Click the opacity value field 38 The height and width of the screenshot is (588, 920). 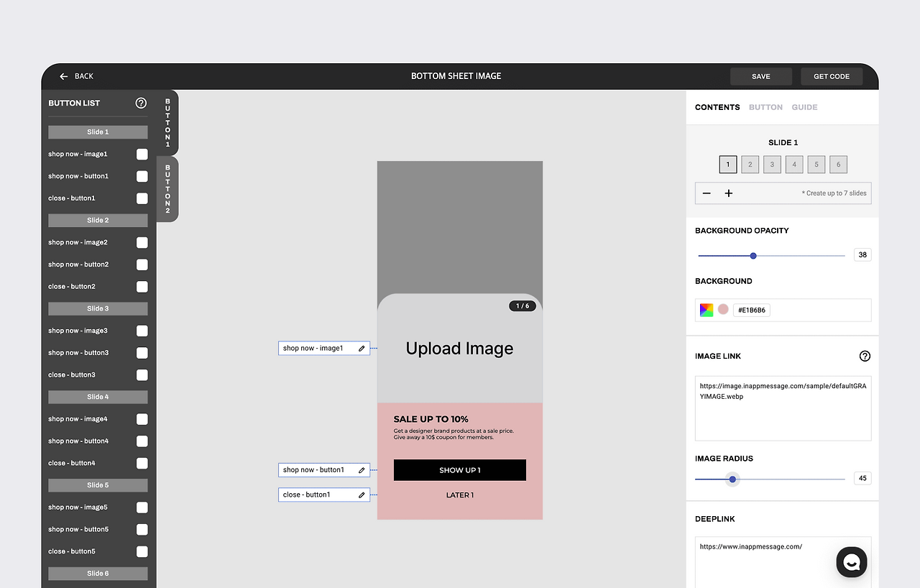pyautogui.click(x=862, y=255)
